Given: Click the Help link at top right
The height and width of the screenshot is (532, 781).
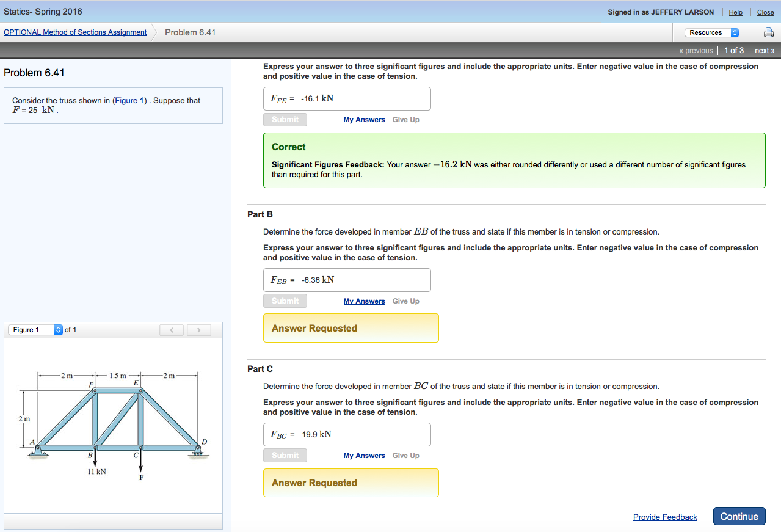Looking at the screenshot, I should 735,12.
